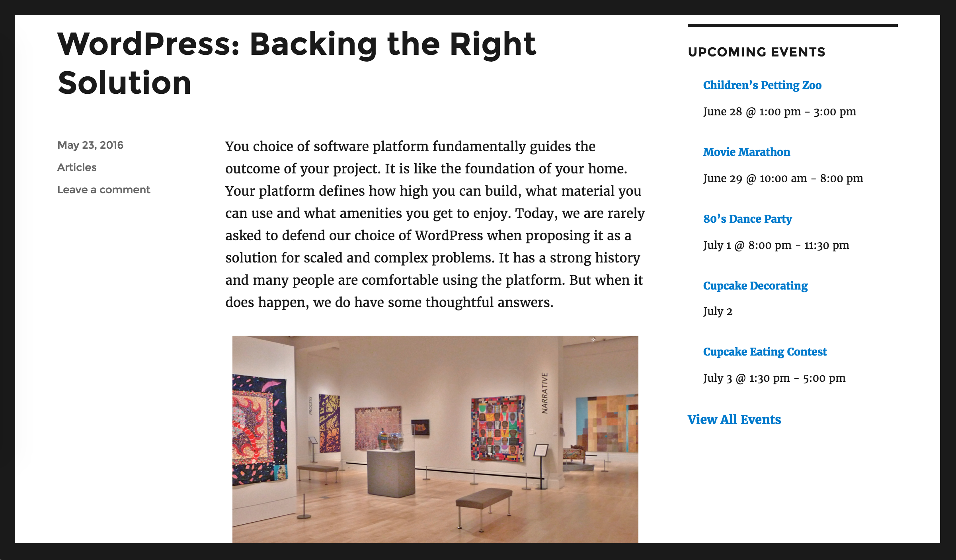Open the Cupcake Decorating event link

(x=755, y=286)
